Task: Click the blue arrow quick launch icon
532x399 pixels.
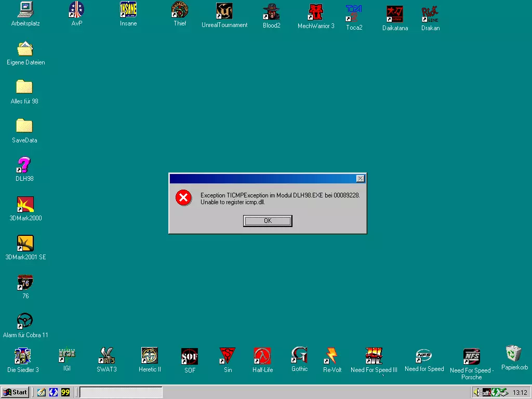Action: tap(54, 393)
